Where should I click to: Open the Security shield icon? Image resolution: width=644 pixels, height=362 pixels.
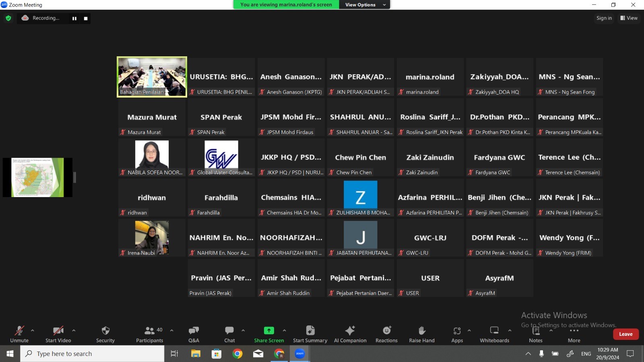coord(105,331)
